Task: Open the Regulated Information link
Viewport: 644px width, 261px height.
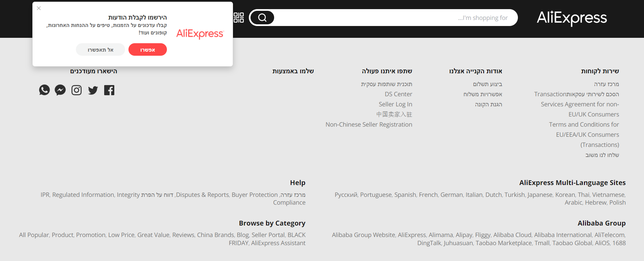Action: 83,195
